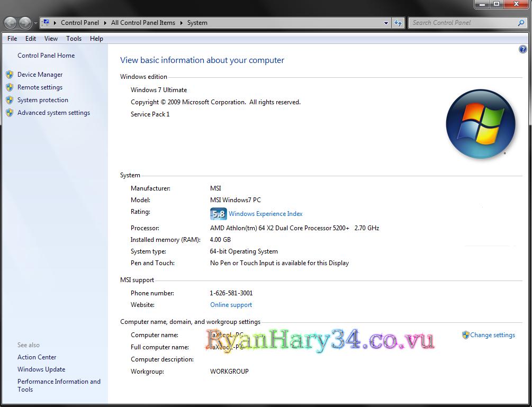Click Change settings link

(x=493, y=335)
